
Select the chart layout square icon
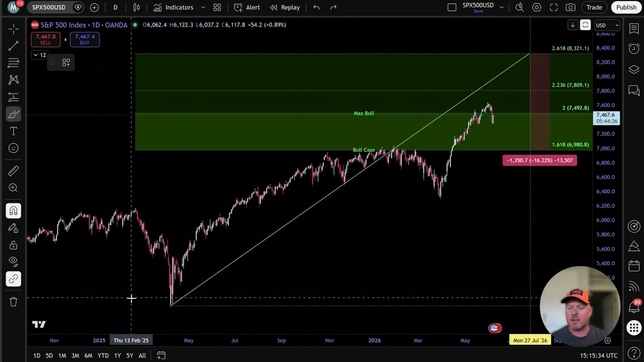452,7
